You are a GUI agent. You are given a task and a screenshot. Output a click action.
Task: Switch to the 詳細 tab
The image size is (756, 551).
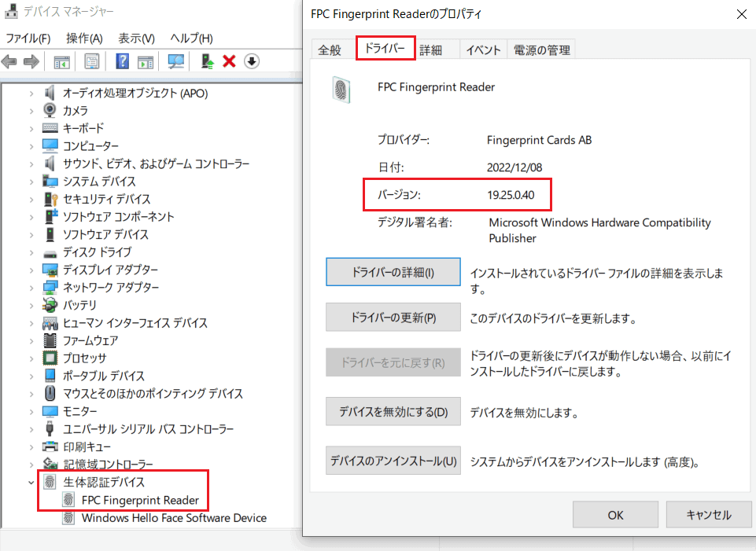click(x=430, y=50)
